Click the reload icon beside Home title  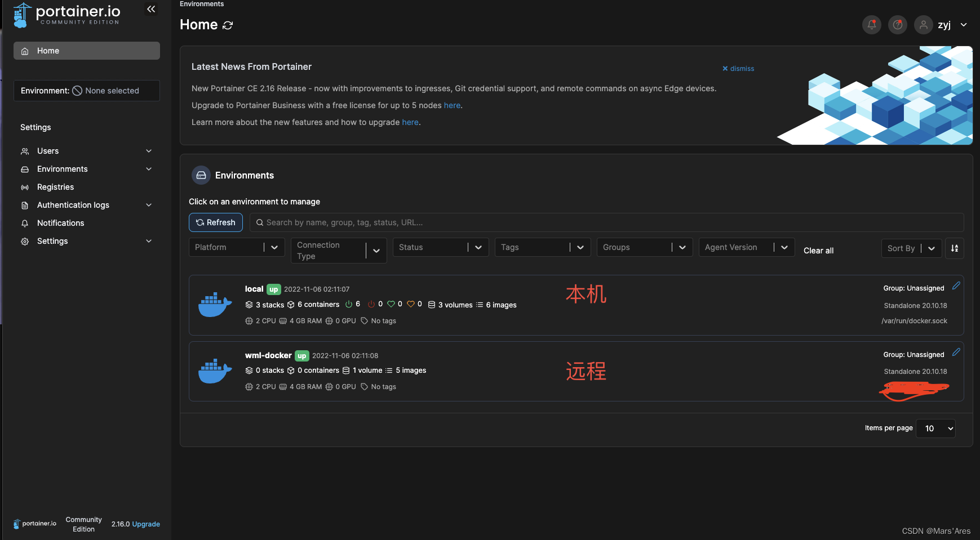coord(228,25)
